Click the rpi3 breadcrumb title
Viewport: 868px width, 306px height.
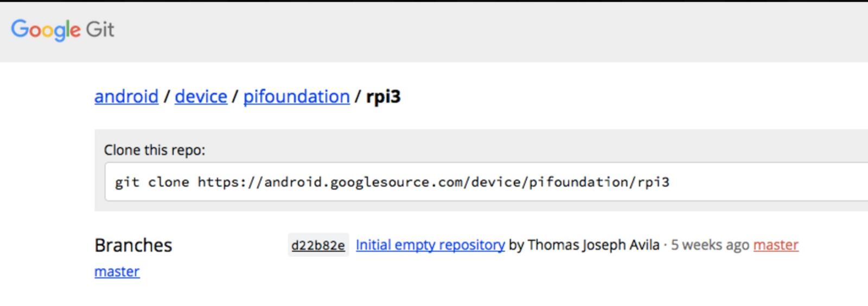[x=383, y=97]
